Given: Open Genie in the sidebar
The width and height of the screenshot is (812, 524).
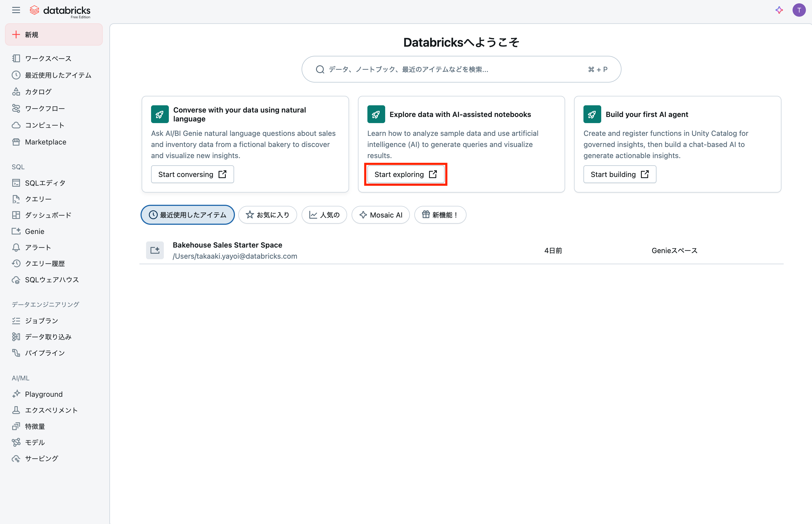Looking at the screenshot, I should click(x=34, y=231).
